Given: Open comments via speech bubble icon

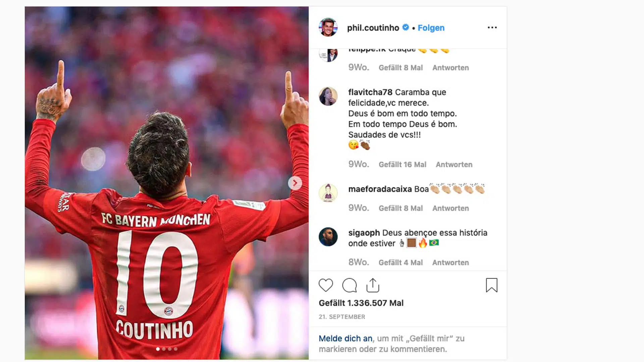Looking at the screenshot, I should click(x=349, y=285).
